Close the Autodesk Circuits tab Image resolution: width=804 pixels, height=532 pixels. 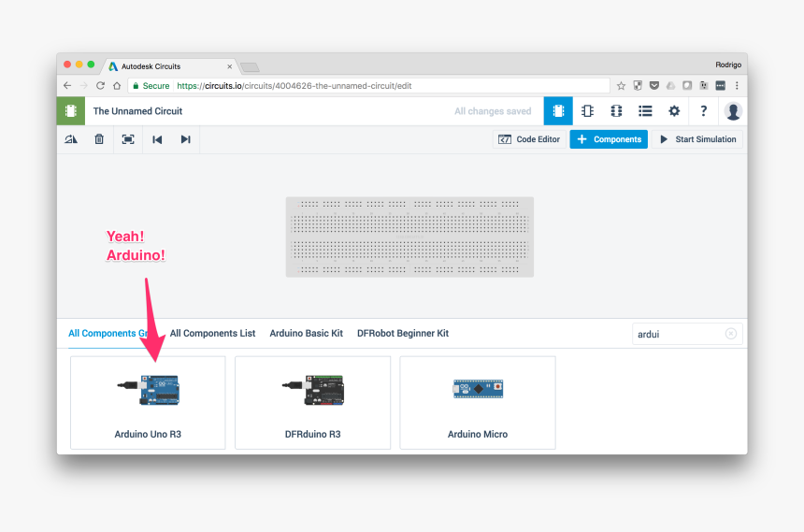pos(229,66)
